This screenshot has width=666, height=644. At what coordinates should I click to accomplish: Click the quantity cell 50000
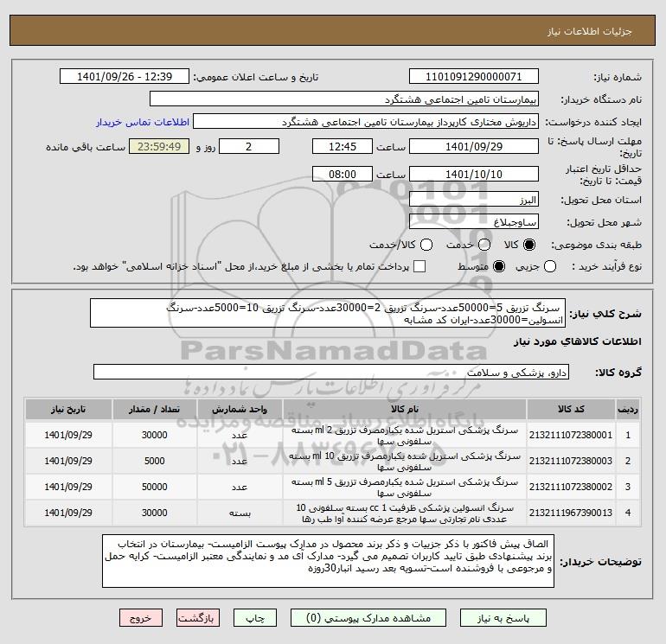(x=154, y=487)
